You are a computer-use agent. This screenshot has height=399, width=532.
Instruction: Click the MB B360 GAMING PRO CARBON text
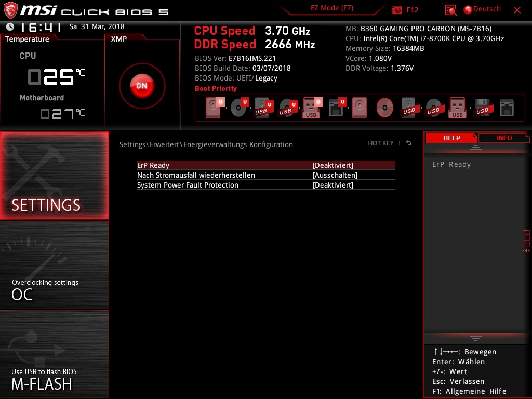click(x=418, y=29)
